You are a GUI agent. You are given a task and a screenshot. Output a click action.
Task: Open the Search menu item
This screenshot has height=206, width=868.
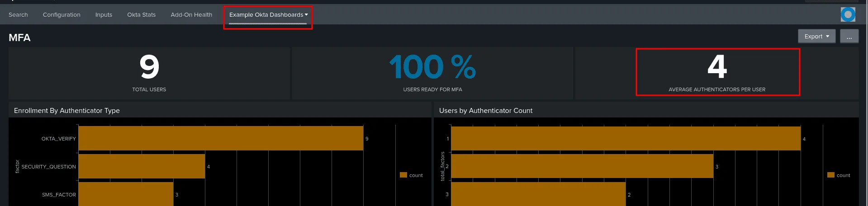[x=18, y=14]
